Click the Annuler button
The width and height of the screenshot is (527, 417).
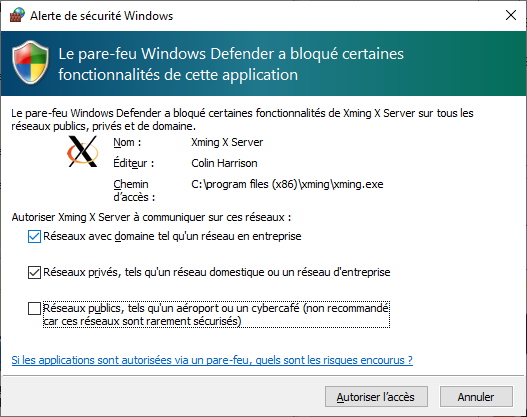tap(476, 397)
